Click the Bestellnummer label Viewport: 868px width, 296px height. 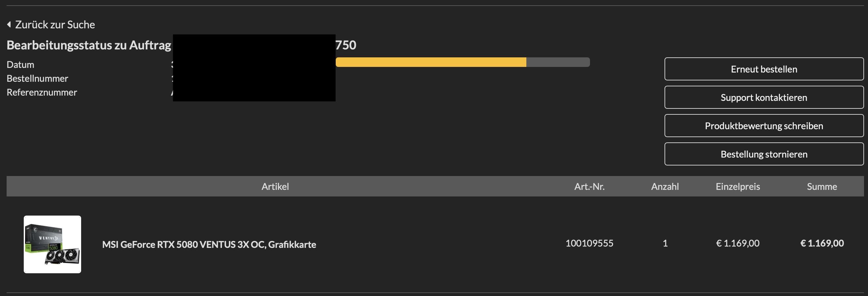point(37,78)
